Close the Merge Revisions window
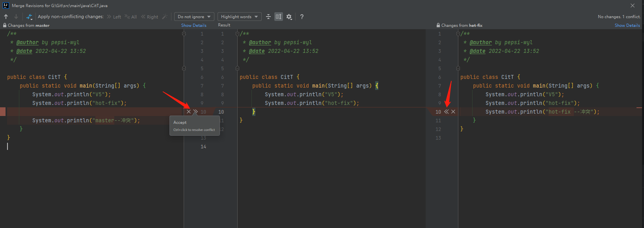 [633, 6]
